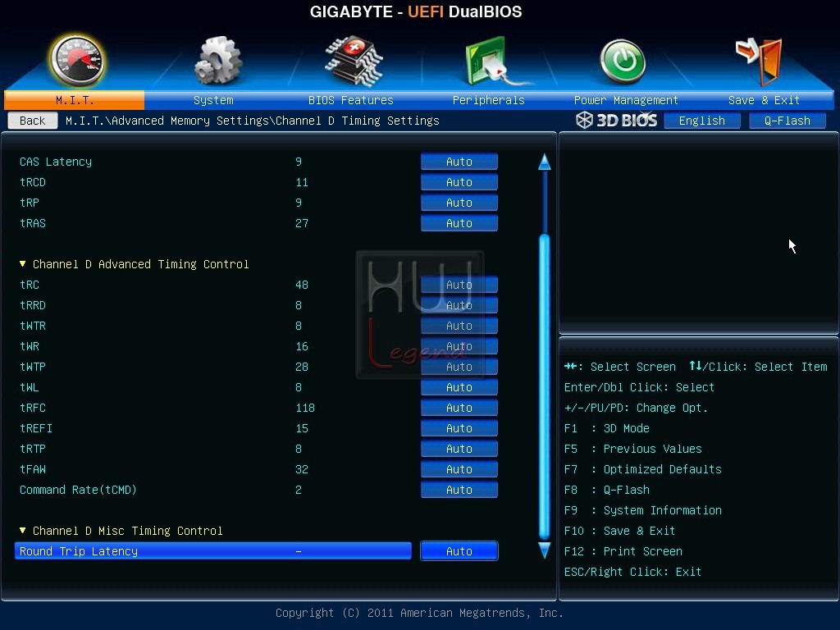
Task: Open the M.I.T. tab
Action: (75, 100)
